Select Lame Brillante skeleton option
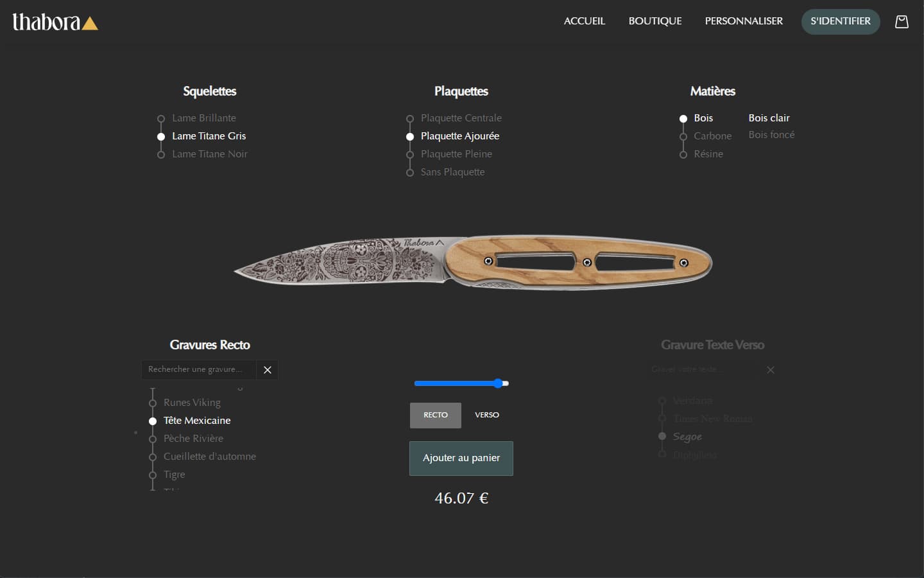 tap(203, 118)
